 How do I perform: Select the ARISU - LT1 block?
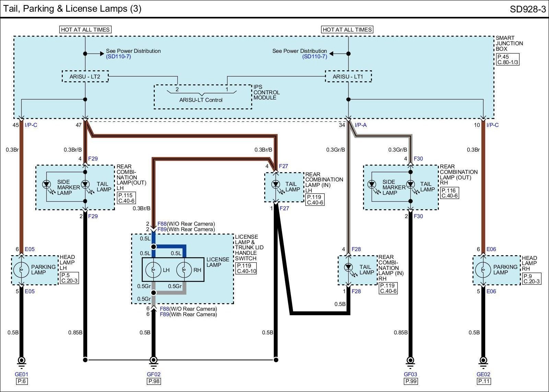(x=348, y=76)
